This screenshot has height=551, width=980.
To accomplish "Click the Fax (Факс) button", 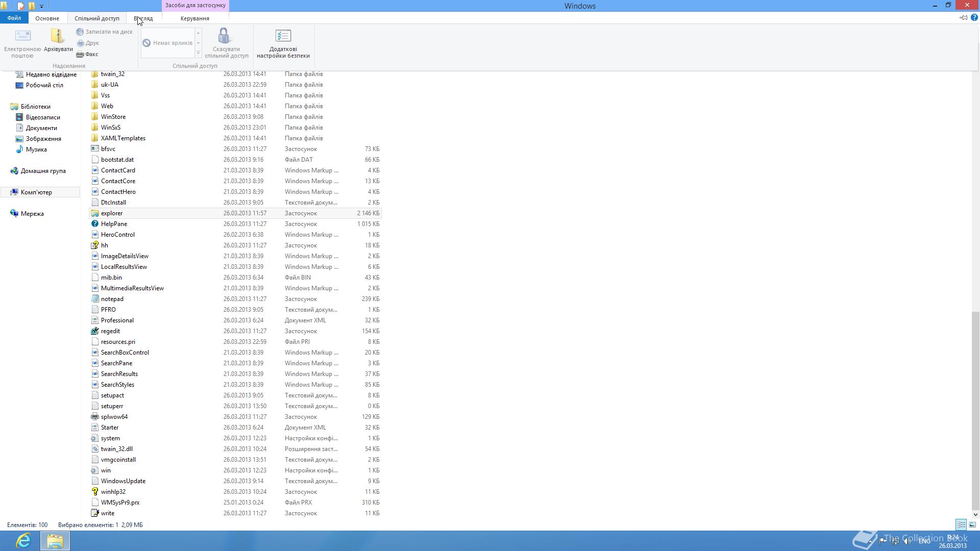I will click(x=87, y=54).
